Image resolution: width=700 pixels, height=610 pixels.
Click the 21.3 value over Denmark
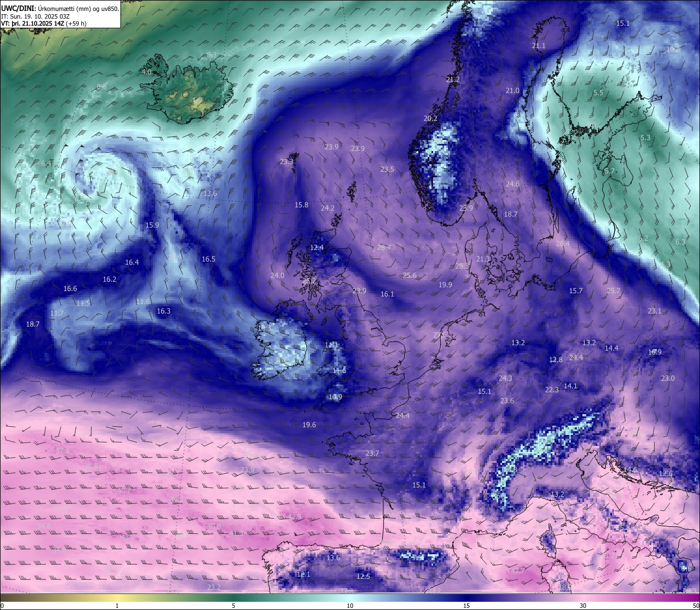pyautogui.click(x=483, y=259)
